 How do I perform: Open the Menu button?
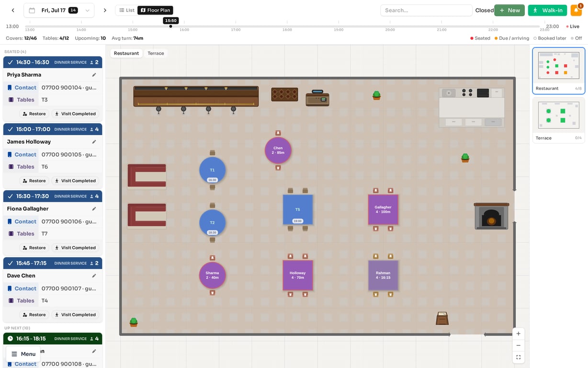coord(23,354)
